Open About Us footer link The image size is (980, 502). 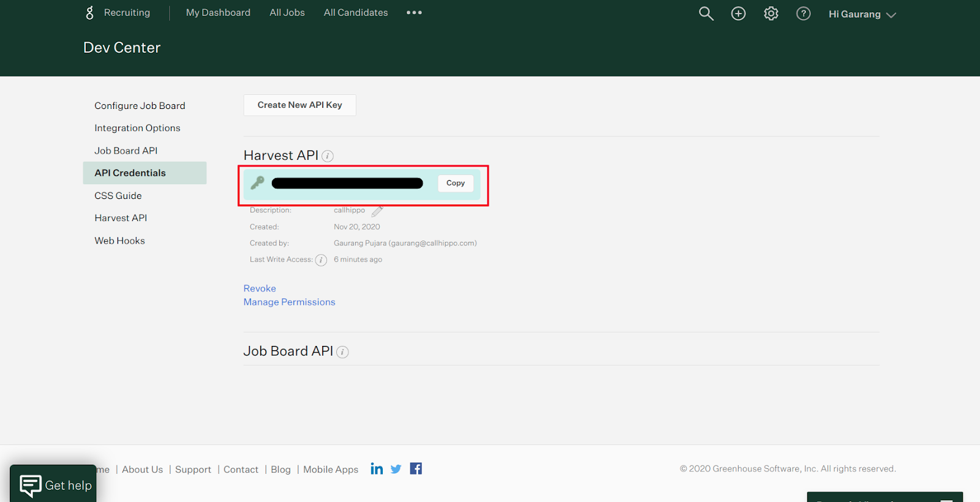(142, 470)
